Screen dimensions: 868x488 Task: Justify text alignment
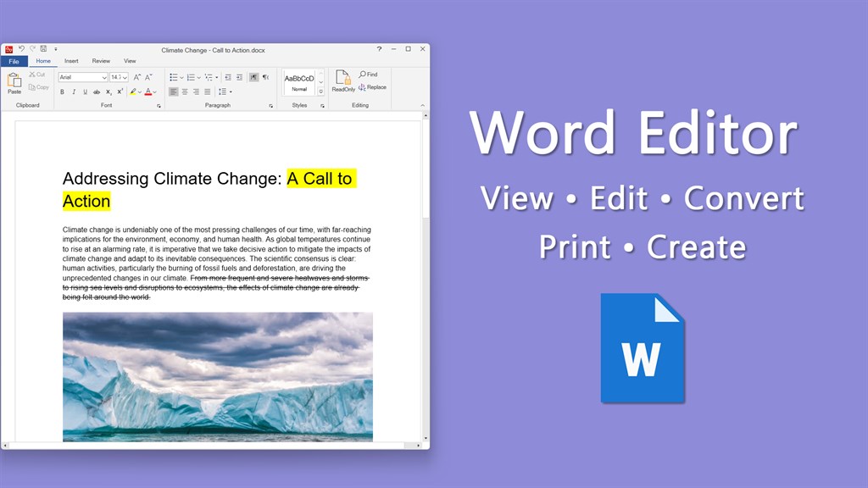pos(207,91)
